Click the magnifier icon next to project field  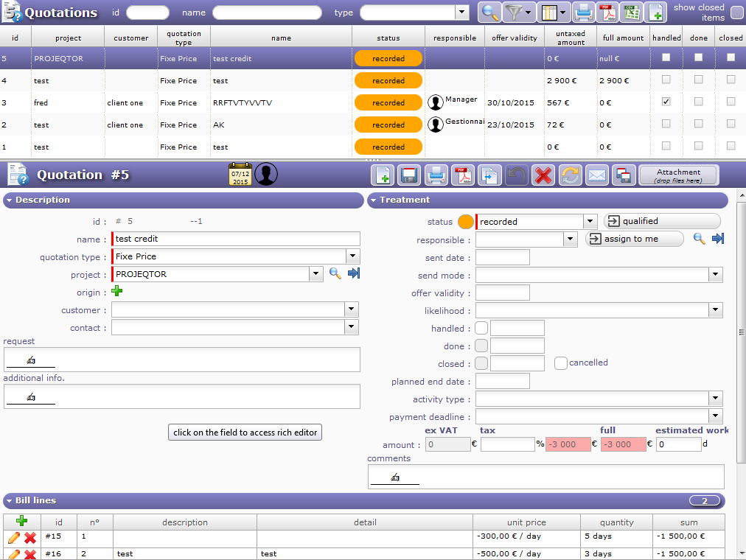pyautogui.click(x=335, y=274)
